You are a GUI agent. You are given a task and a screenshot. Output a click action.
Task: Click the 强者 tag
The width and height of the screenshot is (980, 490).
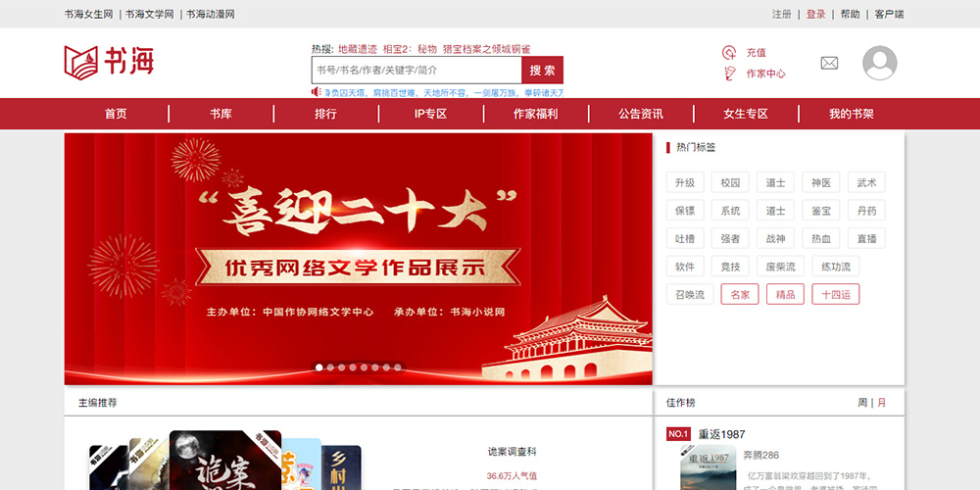coord(730,238)
